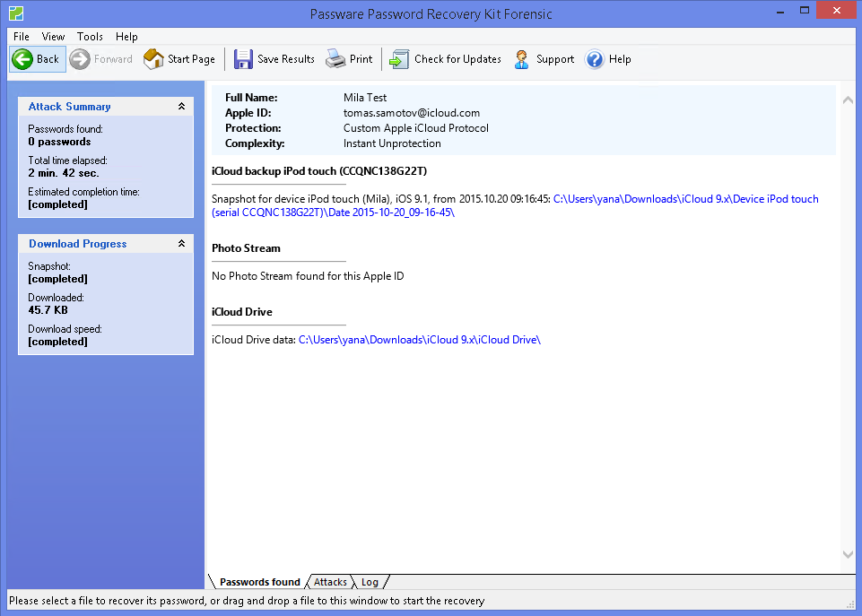
Task: Click the scrollbar up arrow
Action: pos(849,100)
